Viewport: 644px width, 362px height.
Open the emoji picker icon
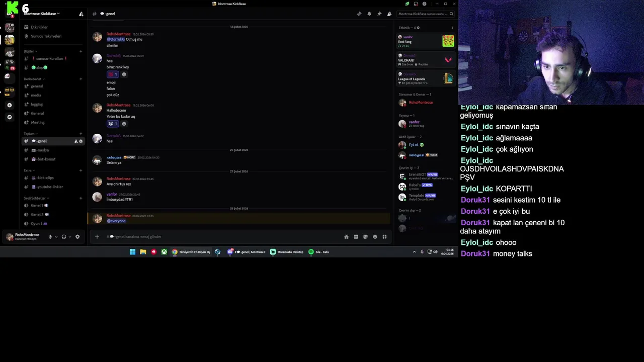click(375, 237)
